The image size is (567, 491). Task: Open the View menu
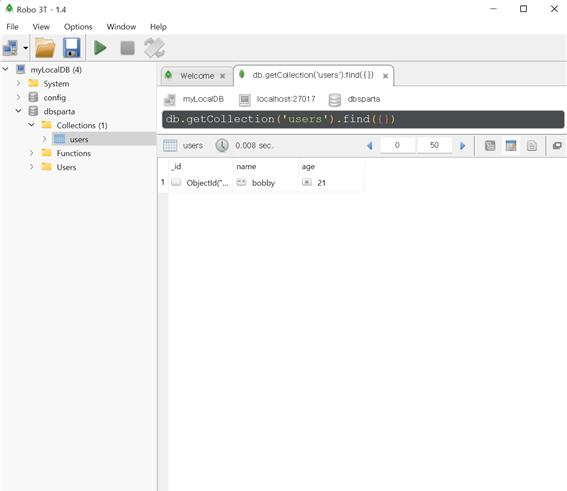click(x=41, y=27)
